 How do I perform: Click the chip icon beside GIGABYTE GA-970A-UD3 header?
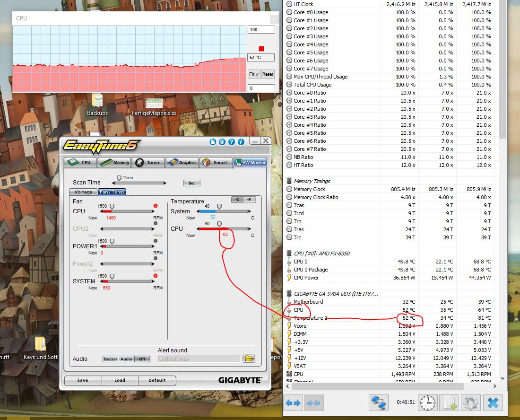289,294
